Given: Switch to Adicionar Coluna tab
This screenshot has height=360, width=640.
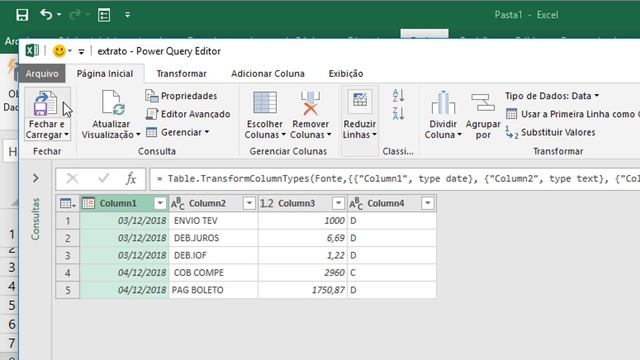Looking at the screenshot, I should pos(268,73).
